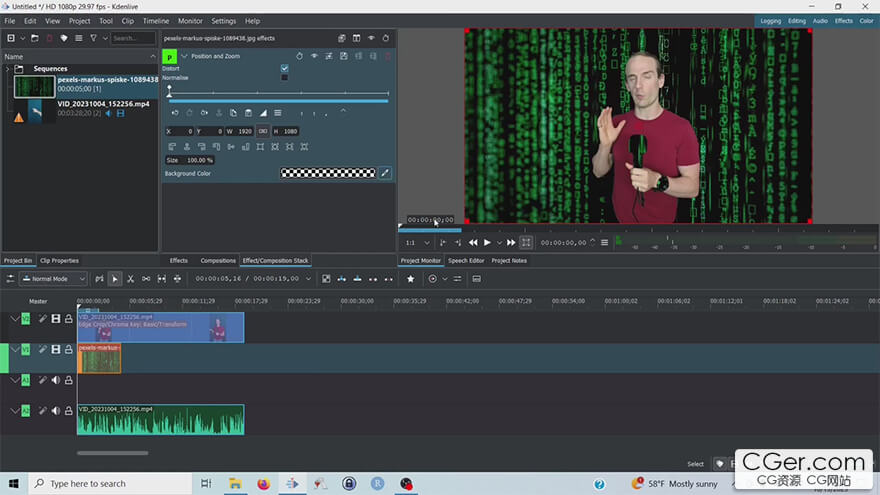The height and width of the screenshot is (495, 880).
Task: Switch to the Audio workspace layout
Action: coord(820,21)
